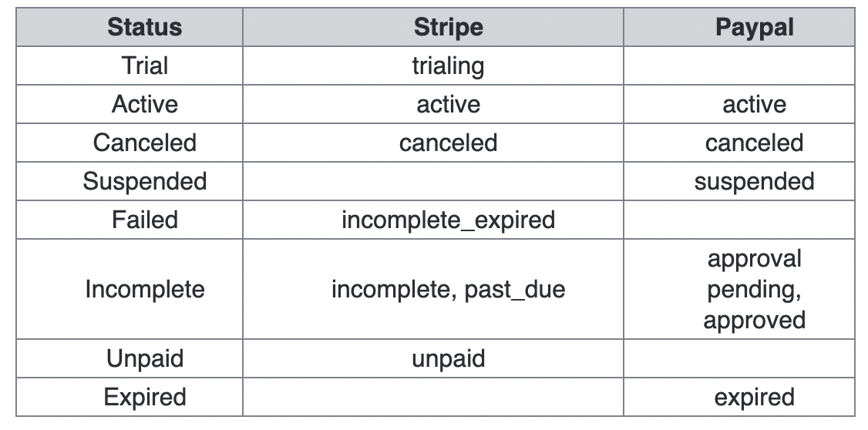
Task: Select the Failed status cell
Action: point(145,220)
